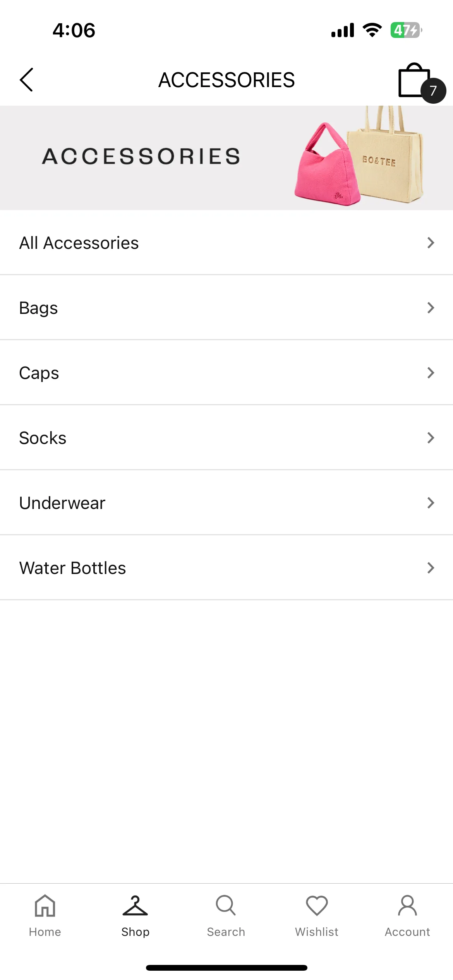Open the Account person icon
The width and height of the screenshot is (453, 980).
coord(407,905)
